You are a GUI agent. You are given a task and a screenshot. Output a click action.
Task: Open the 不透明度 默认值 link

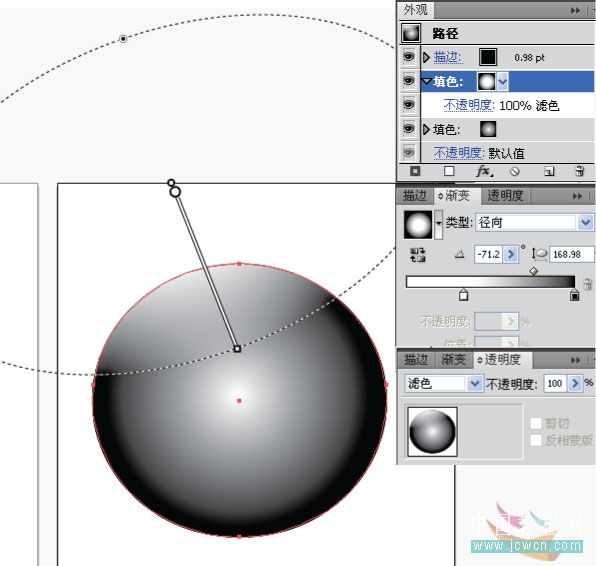(x=459, y=153)
